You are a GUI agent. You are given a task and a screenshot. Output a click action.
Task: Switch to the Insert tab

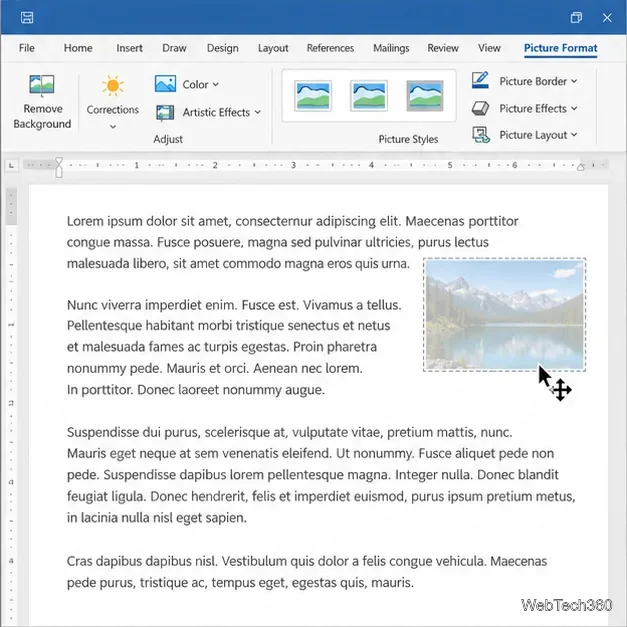coord(130,48)
